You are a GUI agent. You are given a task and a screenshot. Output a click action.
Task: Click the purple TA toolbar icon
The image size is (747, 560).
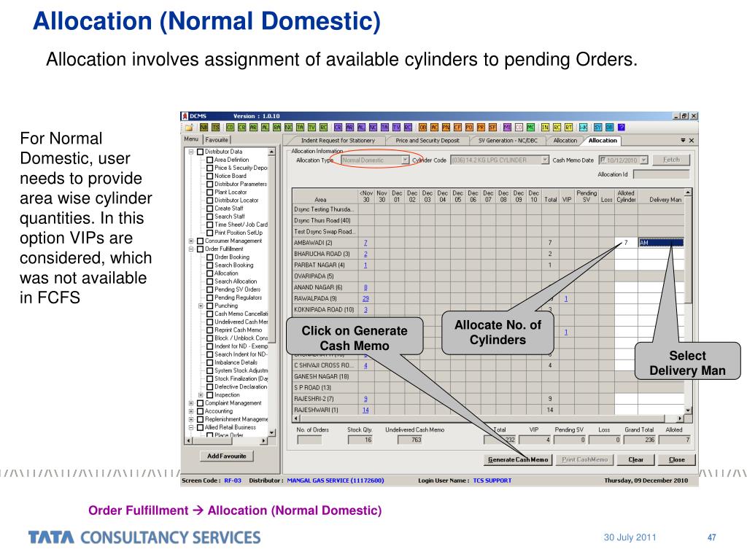(385, 127)
